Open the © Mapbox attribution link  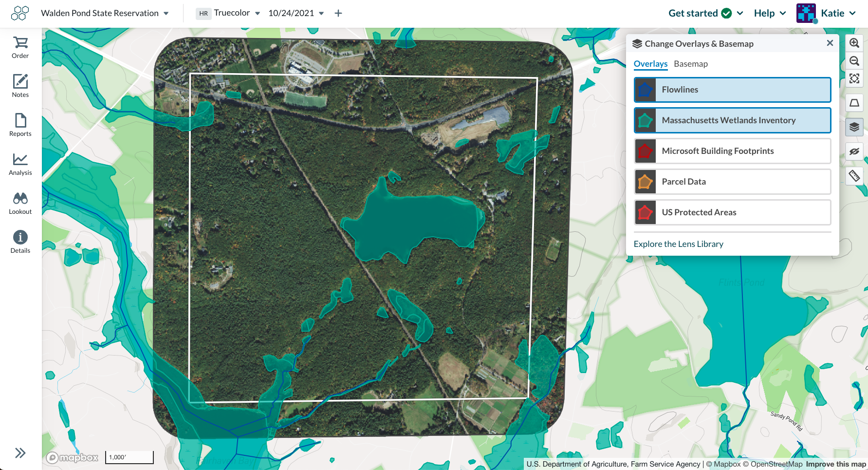tap(723, 464)
